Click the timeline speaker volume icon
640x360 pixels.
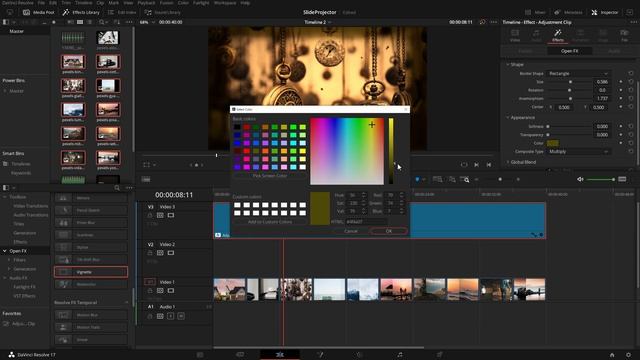click(x=580, y=179)
